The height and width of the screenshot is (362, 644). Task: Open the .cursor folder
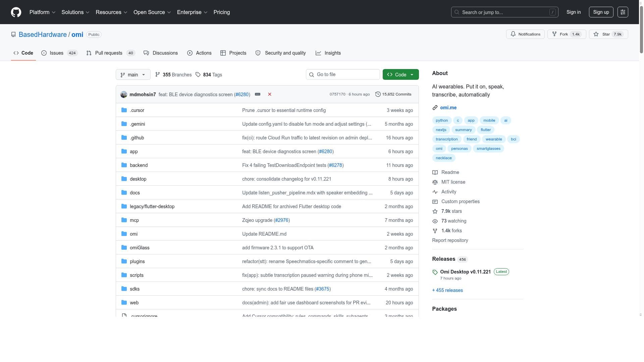click(x=137, y=110)
